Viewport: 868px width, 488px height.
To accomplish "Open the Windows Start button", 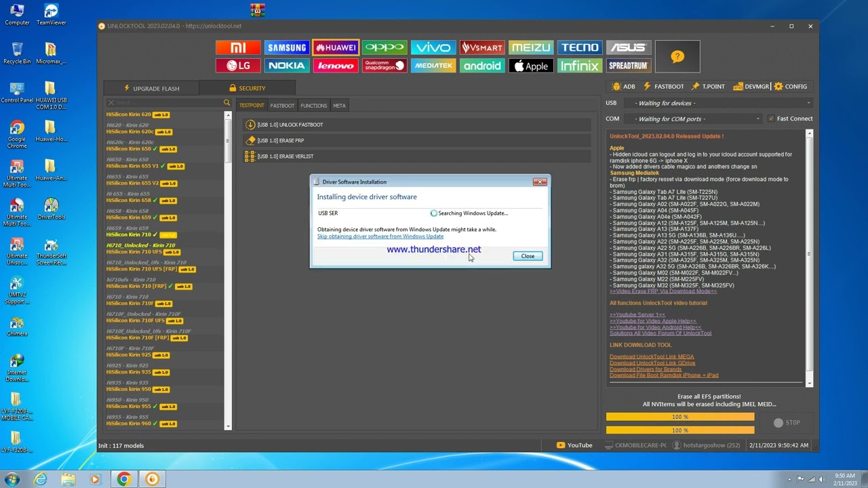I will pyautogui.click(x=12, y=479).
